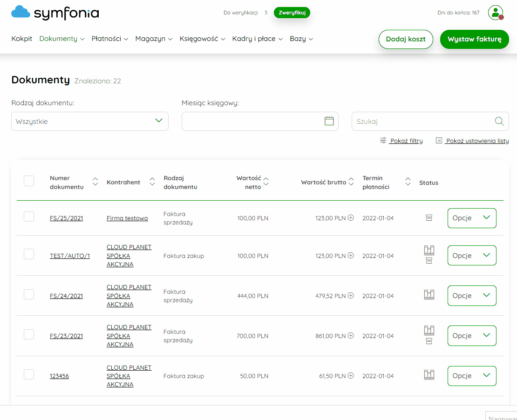Click the archive box status icon for FS/25/2021
The height and width of the screenshot is (420, 517).
(429, 217)
